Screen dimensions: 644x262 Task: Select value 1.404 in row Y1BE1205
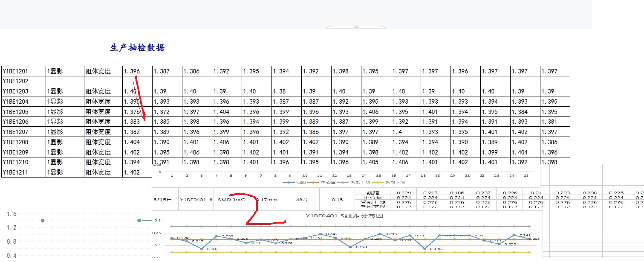coord(221,112)
